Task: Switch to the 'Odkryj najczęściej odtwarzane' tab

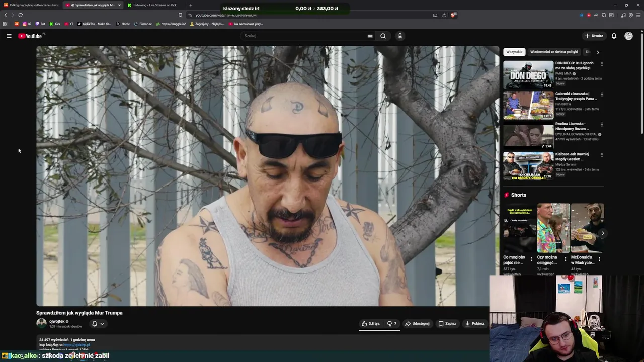Action: (x=31, y=5)
